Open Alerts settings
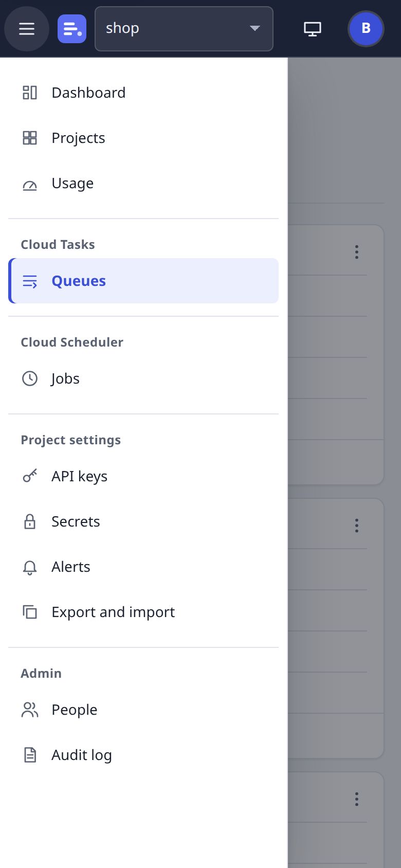The height and width of the screenshot is (868, 401). tap(143, 567)
